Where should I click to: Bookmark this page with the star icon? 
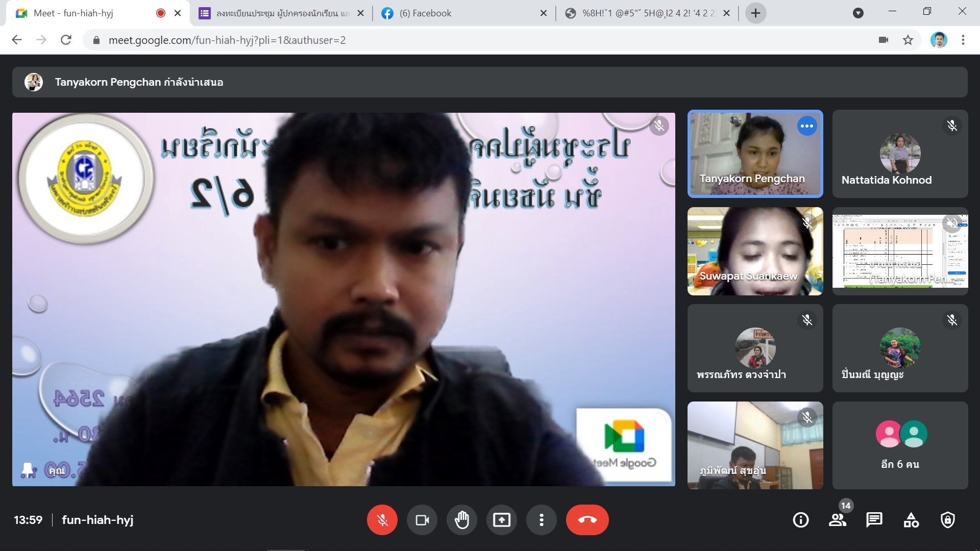pyautogui.click(x=908, y=40)
